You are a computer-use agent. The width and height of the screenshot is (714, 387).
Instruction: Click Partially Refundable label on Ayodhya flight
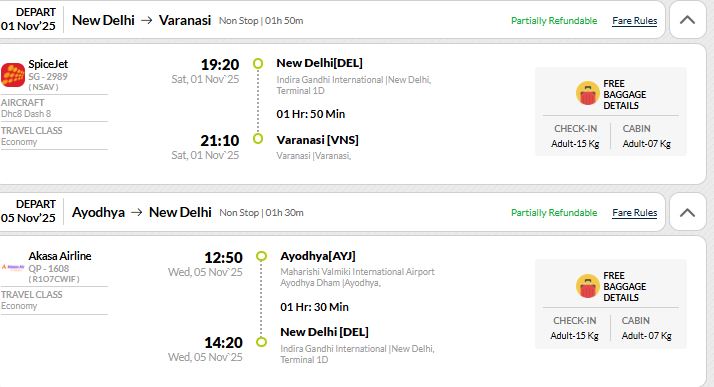(554, 213)
